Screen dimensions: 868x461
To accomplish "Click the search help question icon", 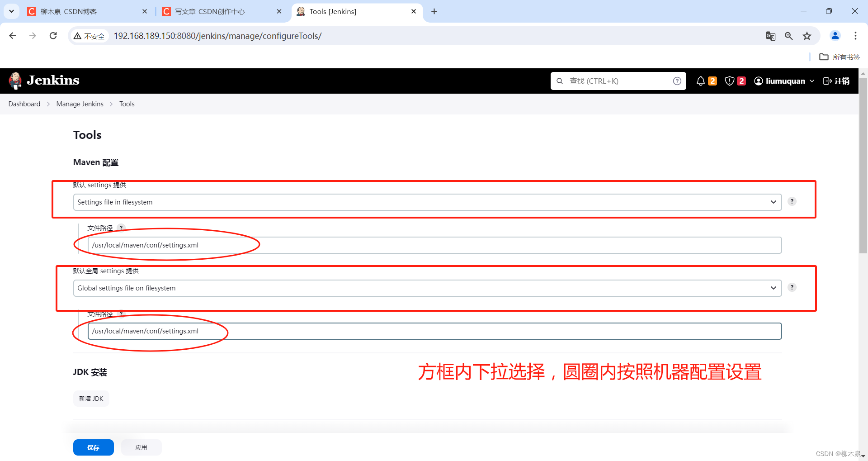I will (677, 81).
